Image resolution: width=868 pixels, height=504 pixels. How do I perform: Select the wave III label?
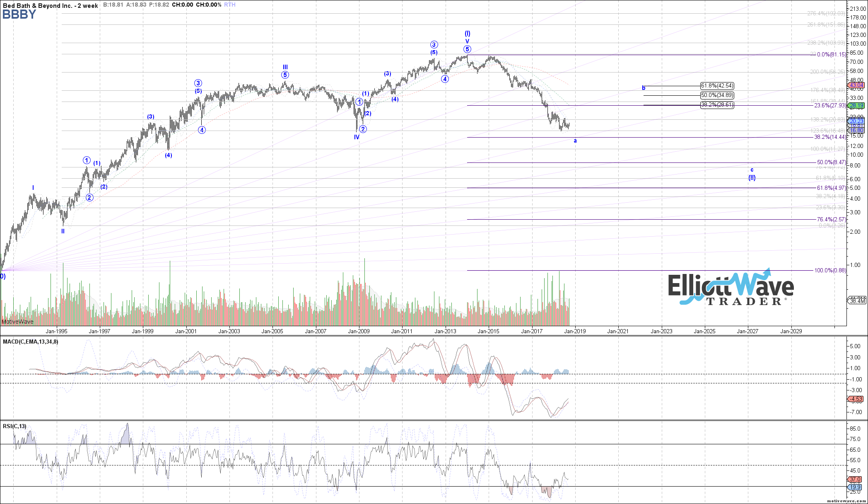pos(285,67)
